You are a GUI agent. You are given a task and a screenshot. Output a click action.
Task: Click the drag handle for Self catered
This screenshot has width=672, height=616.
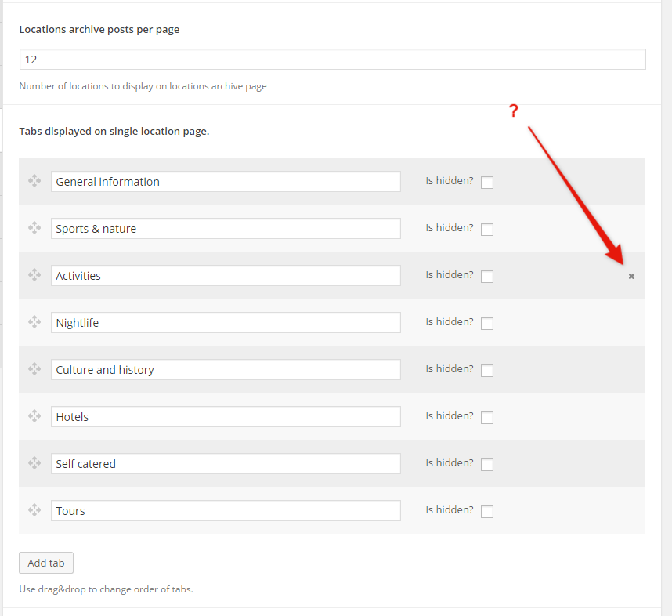34,463
